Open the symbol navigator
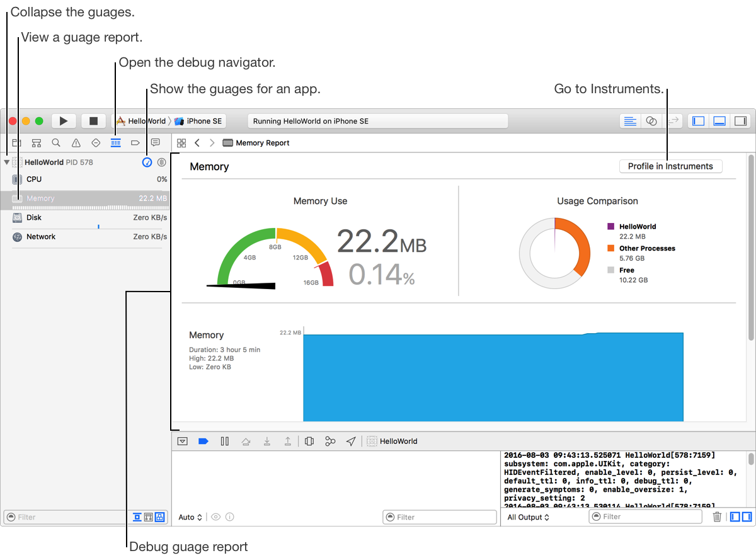Screen dimensions: 756x558 (37, 143)
